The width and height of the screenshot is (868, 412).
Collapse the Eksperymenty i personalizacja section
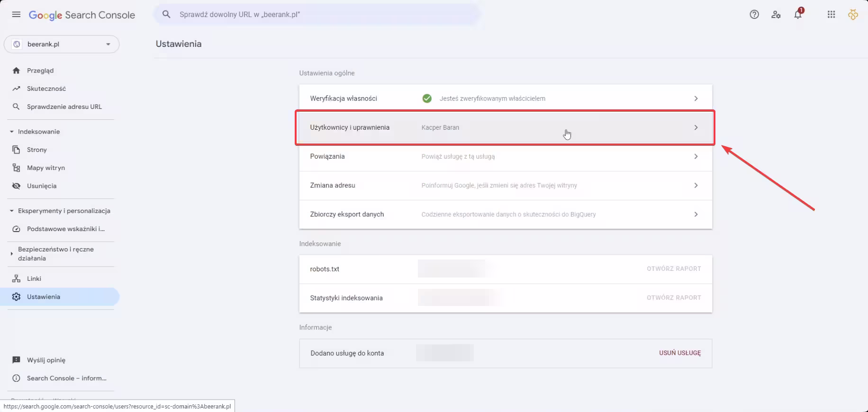pyautogui.click(x=12, y=211)
